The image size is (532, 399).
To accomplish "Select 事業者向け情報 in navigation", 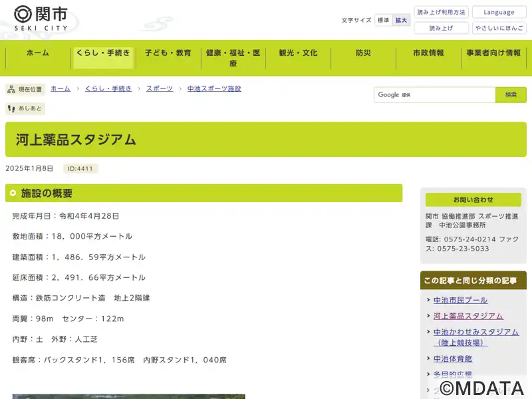I will pos(493,53).
